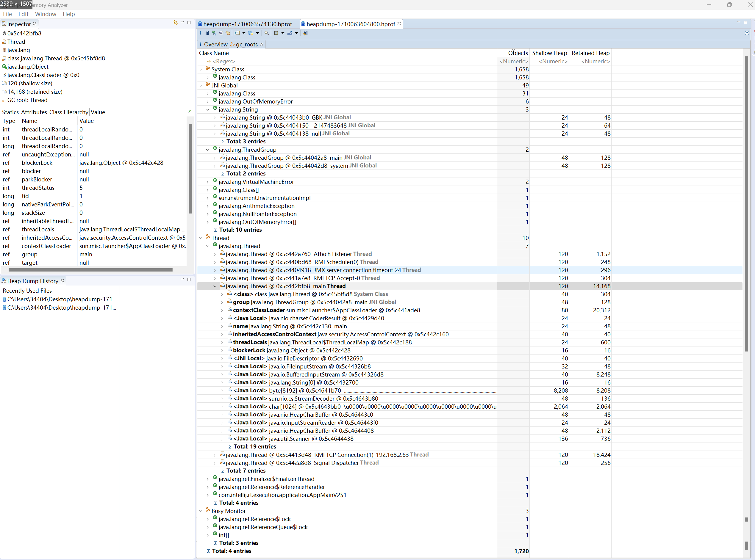Click the Export results icon
Image resolution: width=755 pixels, height=560 pixels.
(290, 33)
